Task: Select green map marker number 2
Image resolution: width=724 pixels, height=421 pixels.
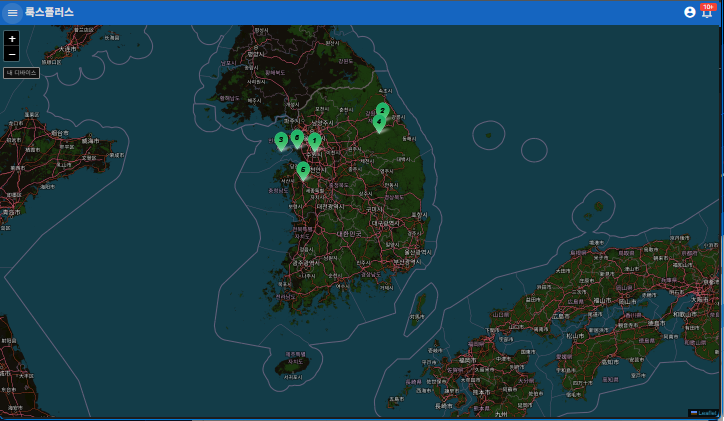Action: [383, 110]
